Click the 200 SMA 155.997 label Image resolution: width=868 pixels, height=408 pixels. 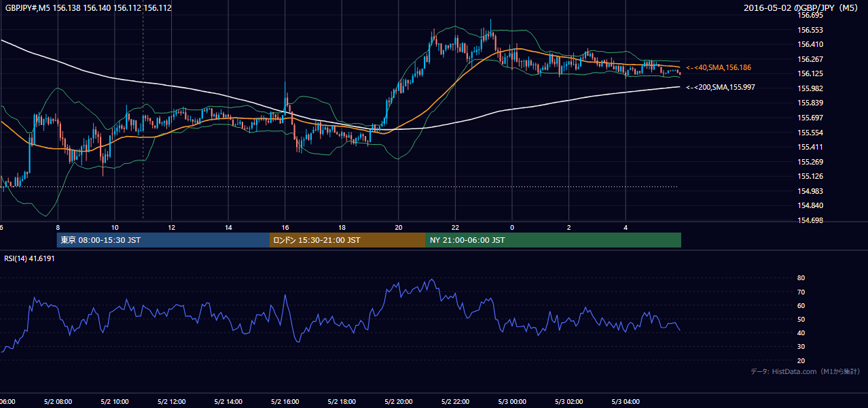coord(720,88)
